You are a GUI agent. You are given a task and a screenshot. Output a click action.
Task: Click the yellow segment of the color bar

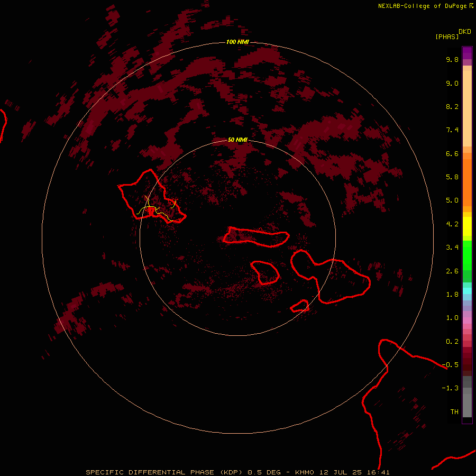coord(467,226)
